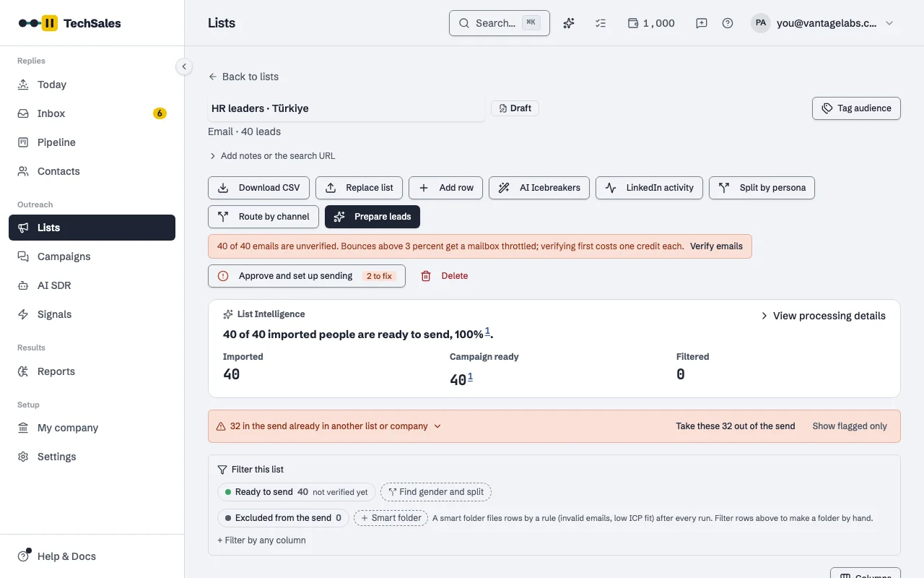
Task: Open Campaigns in the sidebar
Action: point(92,256)
